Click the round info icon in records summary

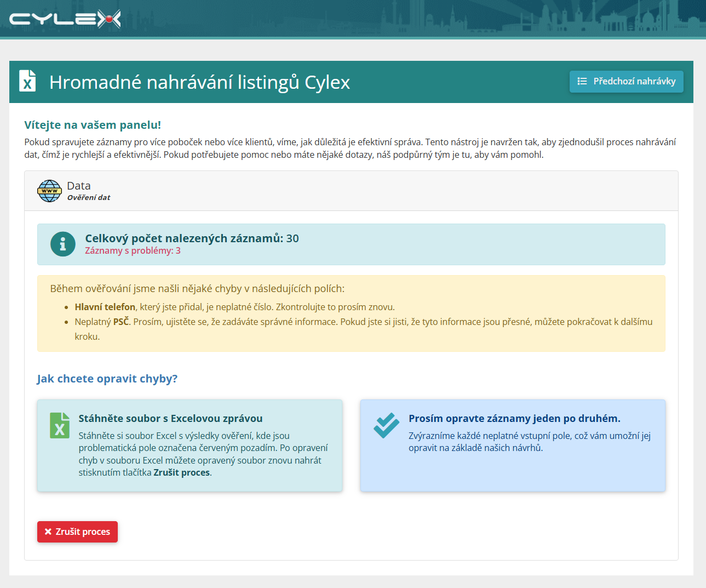click(x=63, y=244)
